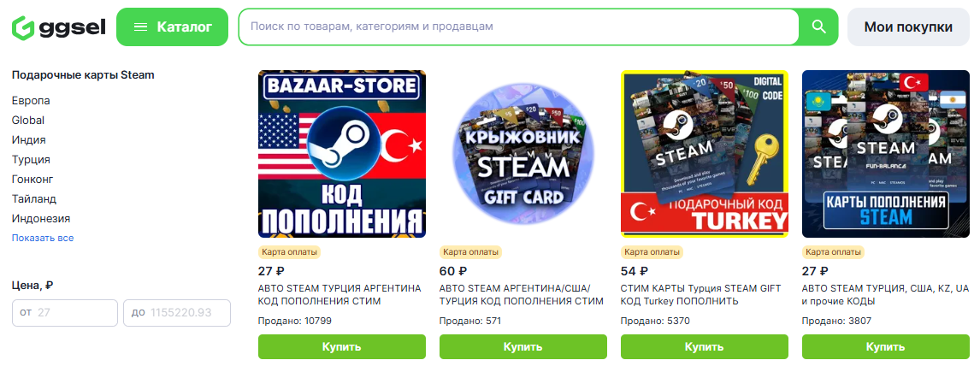Click the minimum price от field

click(65, 313)
